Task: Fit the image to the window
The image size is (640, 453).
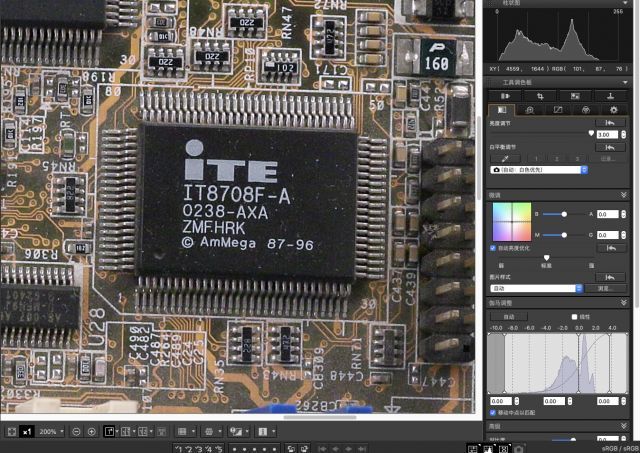Action: point(11,431)
